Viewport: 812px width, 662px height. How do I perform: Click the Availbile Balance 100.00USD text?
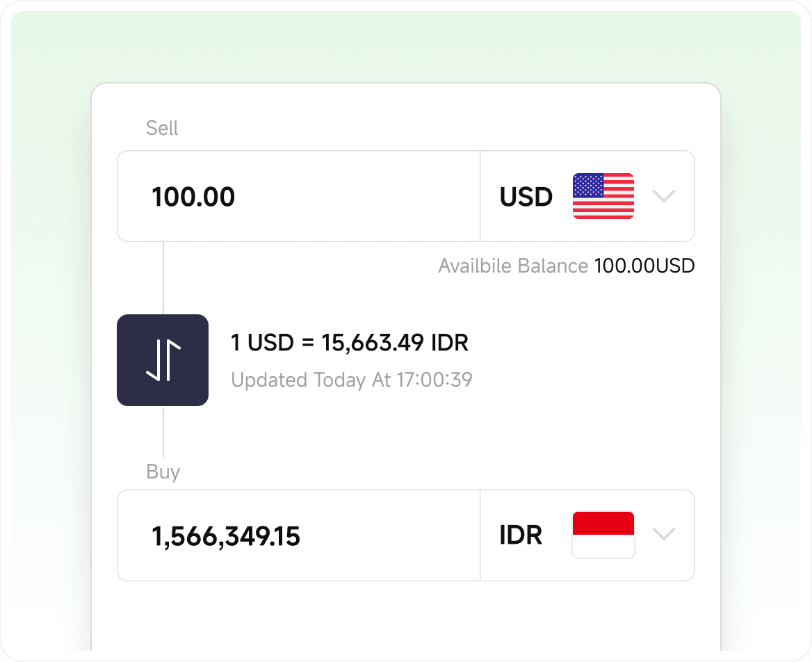click(x=565, y=266)
